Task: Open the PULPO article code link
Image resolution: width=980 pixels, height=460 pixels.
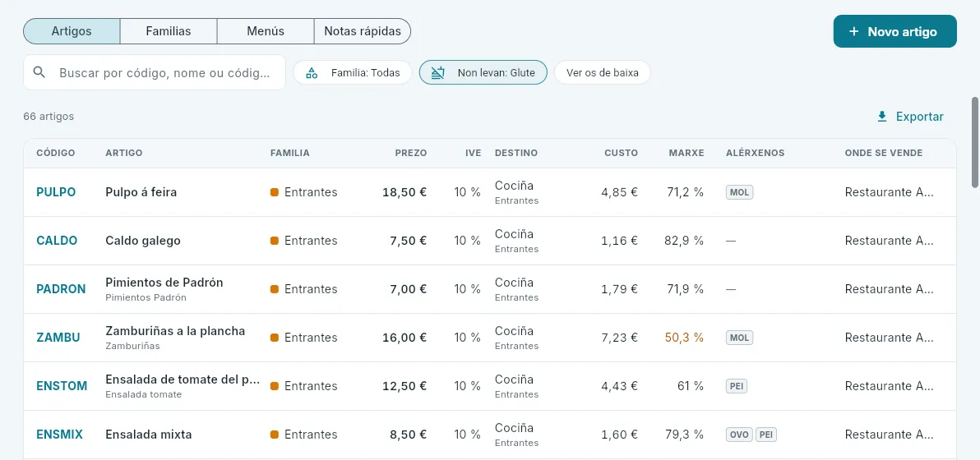Action: [x=56, y=192]
